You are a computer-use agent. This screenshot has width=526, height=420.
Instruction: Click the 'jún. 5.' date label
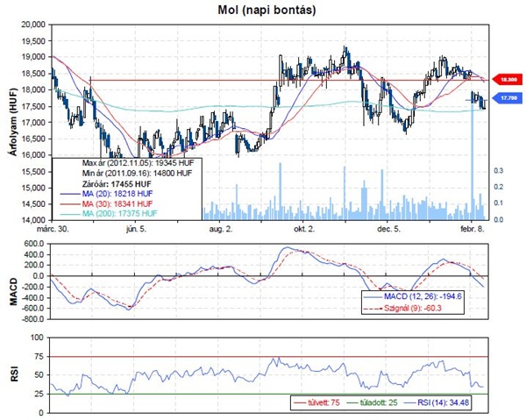(136, 230)
